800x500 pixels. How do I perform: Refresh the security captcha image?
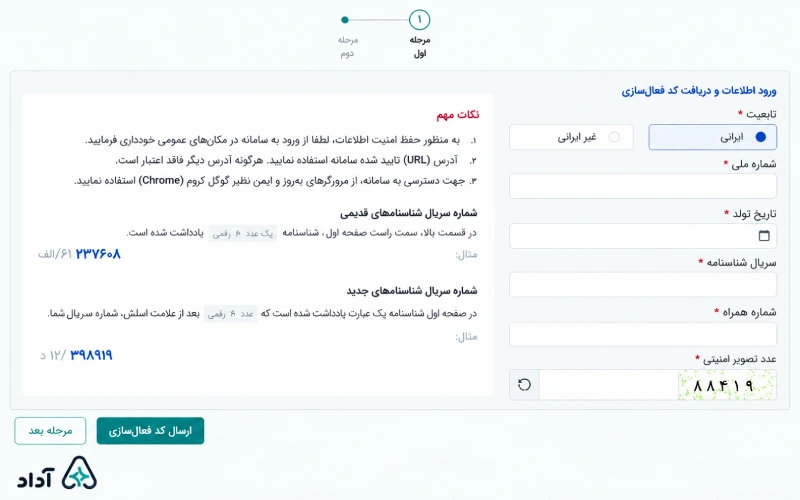click(x=524, y=385)
